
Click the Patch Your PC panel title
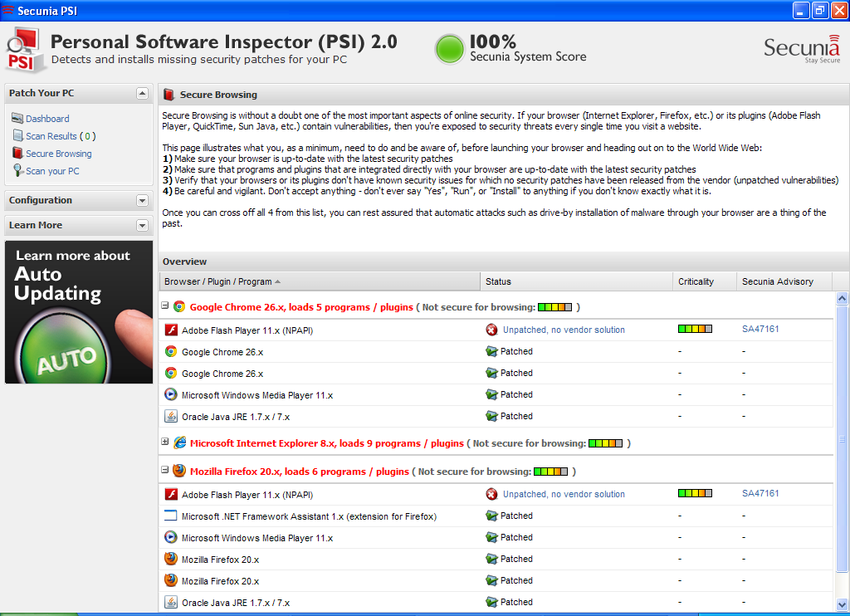click(x=42, y=93)
